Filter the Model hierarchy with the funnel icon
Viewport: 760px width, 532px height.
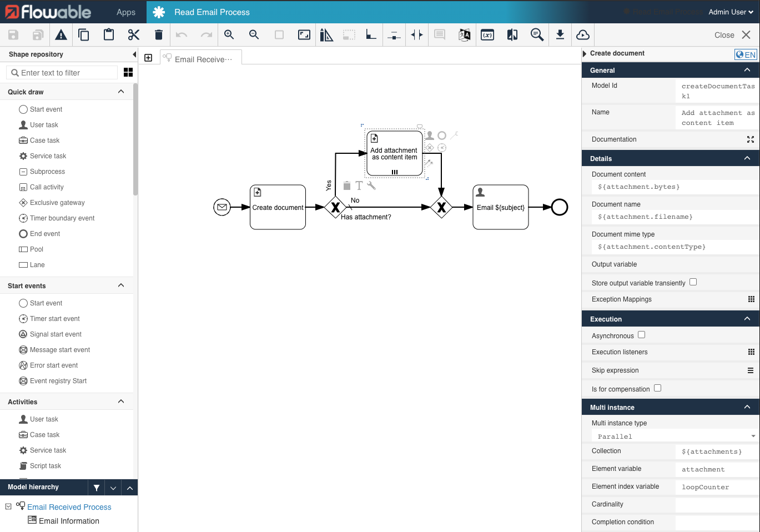96,487
